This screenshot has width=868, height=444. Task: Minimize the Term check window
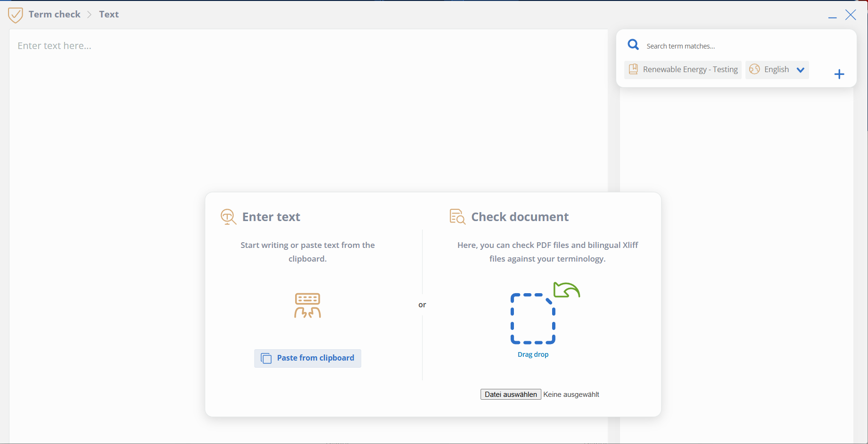833,17
